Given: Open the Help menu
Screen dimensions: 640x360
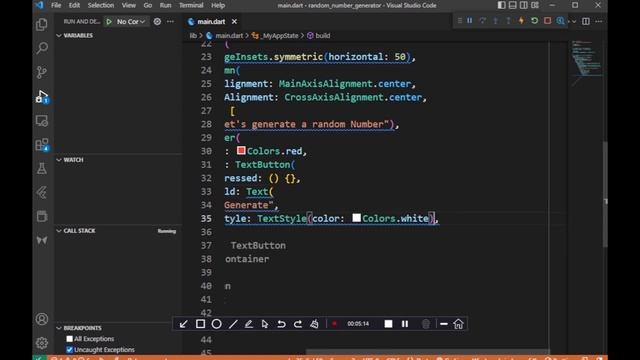Looking at the screenshot, I should 218,5.
